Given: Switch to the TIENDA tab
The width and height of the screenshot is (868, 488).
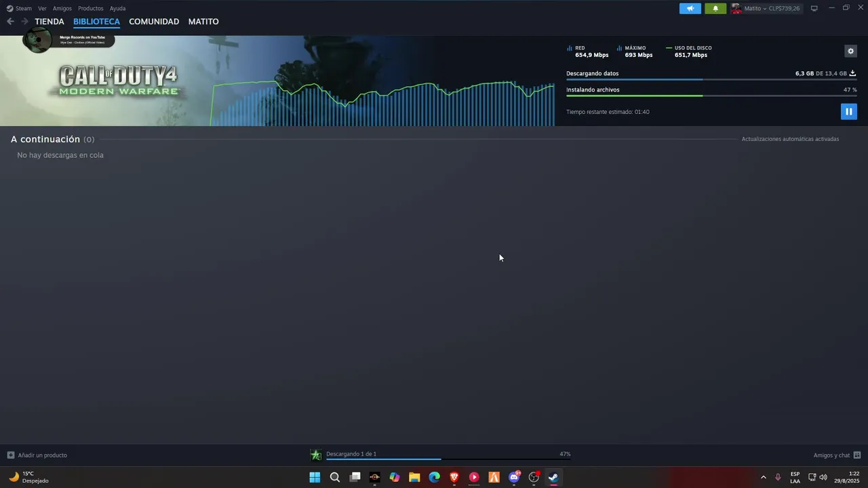Looking at the screenshot, I should pos(50,22).
